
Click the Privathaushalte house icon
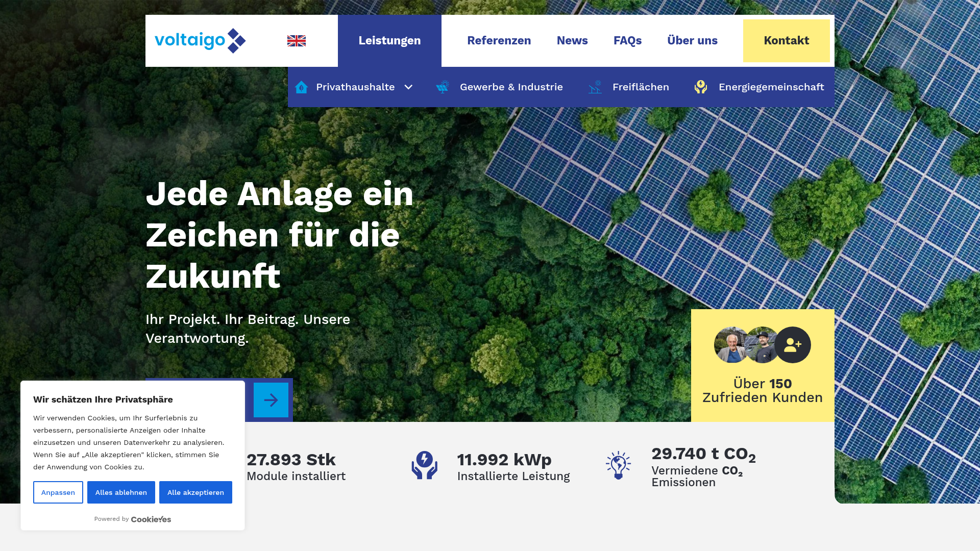(301, 87)
